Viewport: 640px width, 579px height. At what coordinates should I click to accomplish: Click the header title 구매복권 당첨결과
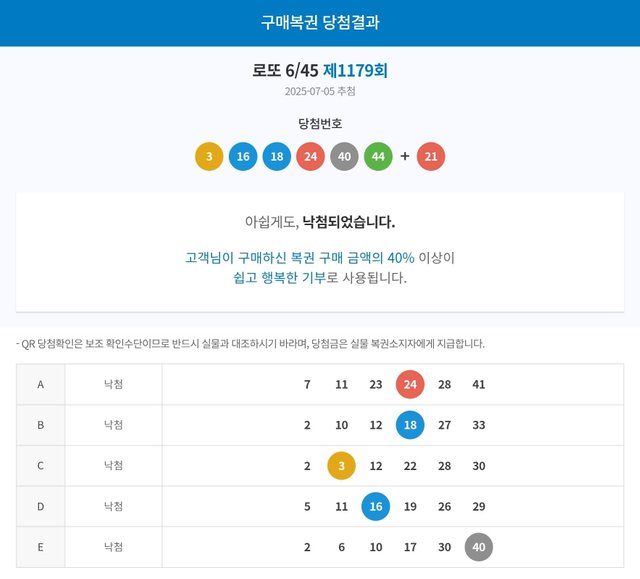coord(320,22)
